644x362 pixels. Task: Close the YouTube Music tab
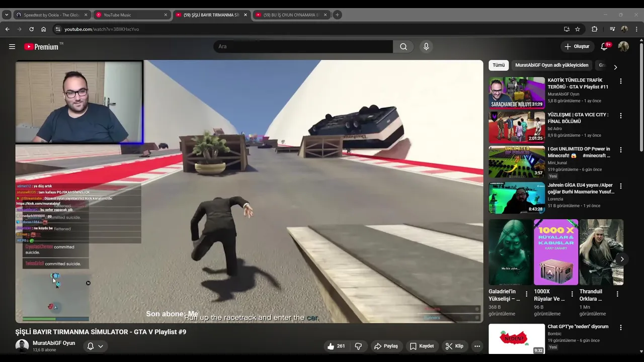pos(166,15)
